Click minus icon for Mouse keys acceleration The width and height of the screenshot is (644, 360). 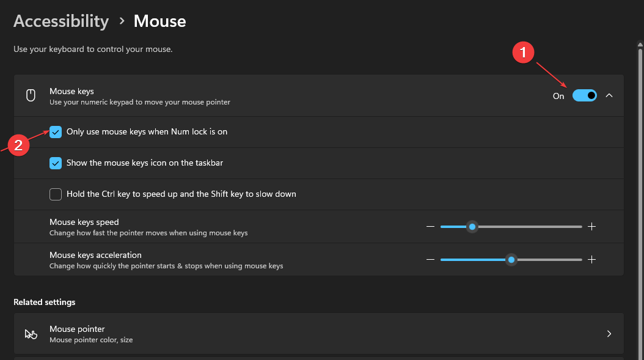coord(430,260)
